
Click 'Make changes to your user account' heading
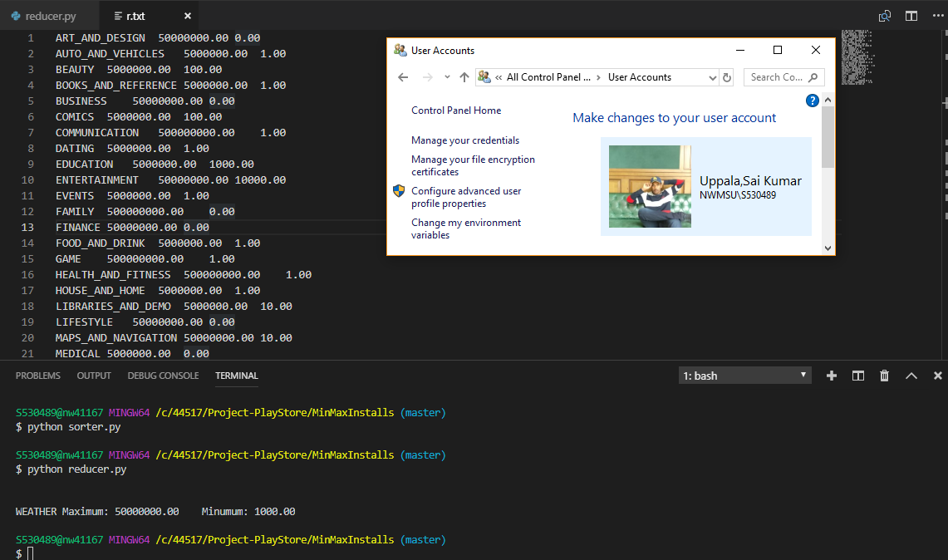coord(674,118)
